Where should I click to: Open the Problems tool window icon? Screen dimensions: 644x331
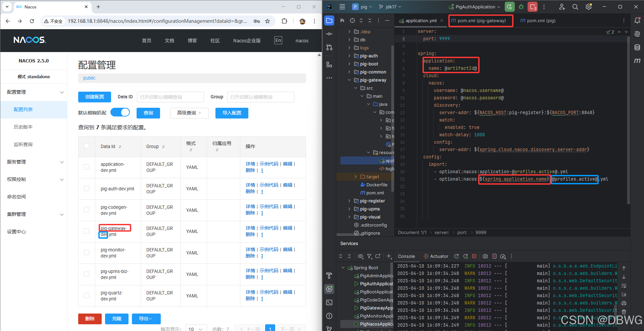point(329,316)
